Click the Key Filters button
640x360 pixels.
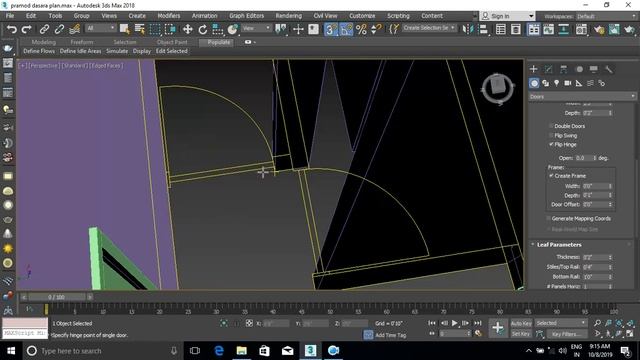(566, 334)
